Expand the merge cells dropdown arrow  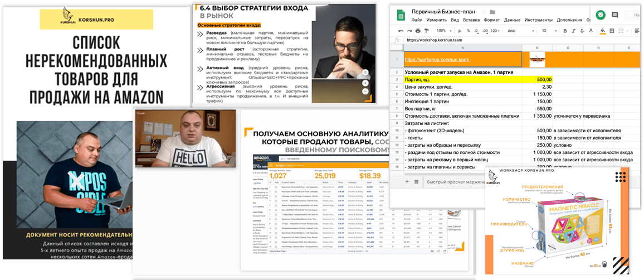coord(628,31)
